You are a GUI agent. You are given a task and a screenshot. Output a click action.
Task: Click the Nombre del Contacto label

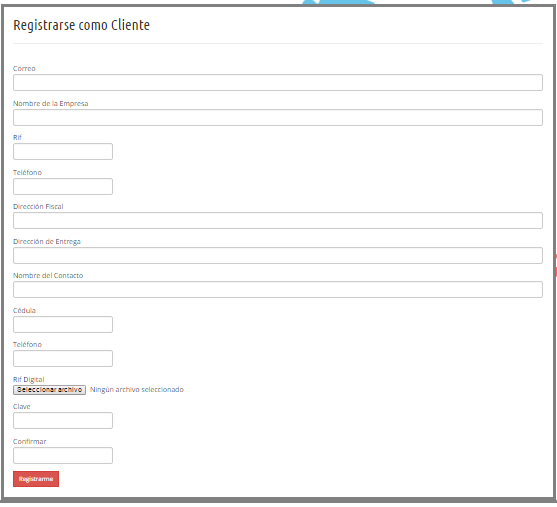point(48,275)
